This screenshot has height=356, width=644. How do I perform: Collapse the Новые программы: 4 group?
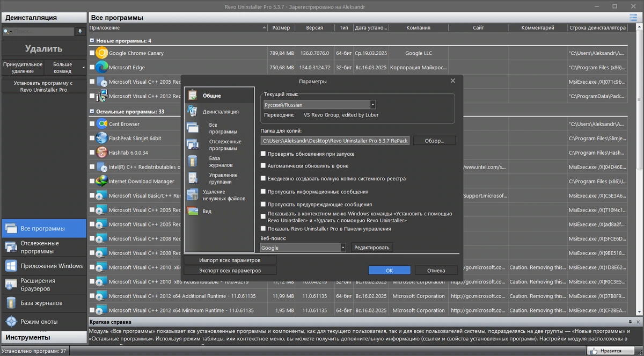click(92, 41)
